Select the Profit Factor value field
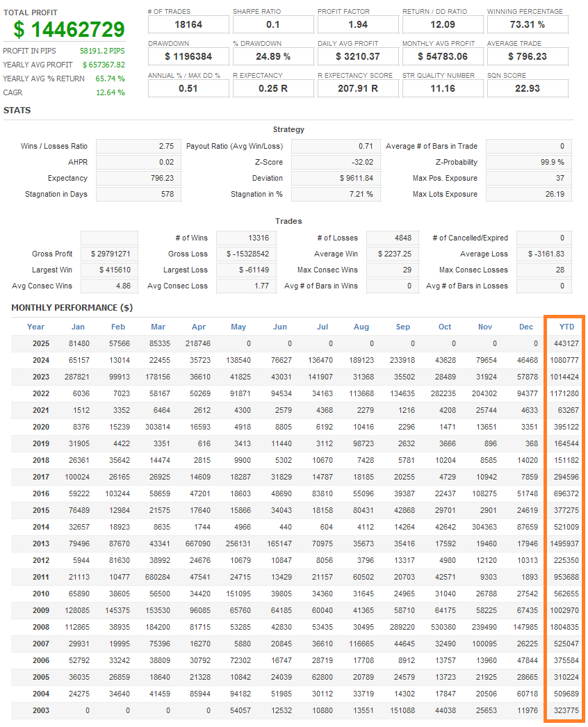The height and width of the screenshot is (727, 588). pos(358,25)
